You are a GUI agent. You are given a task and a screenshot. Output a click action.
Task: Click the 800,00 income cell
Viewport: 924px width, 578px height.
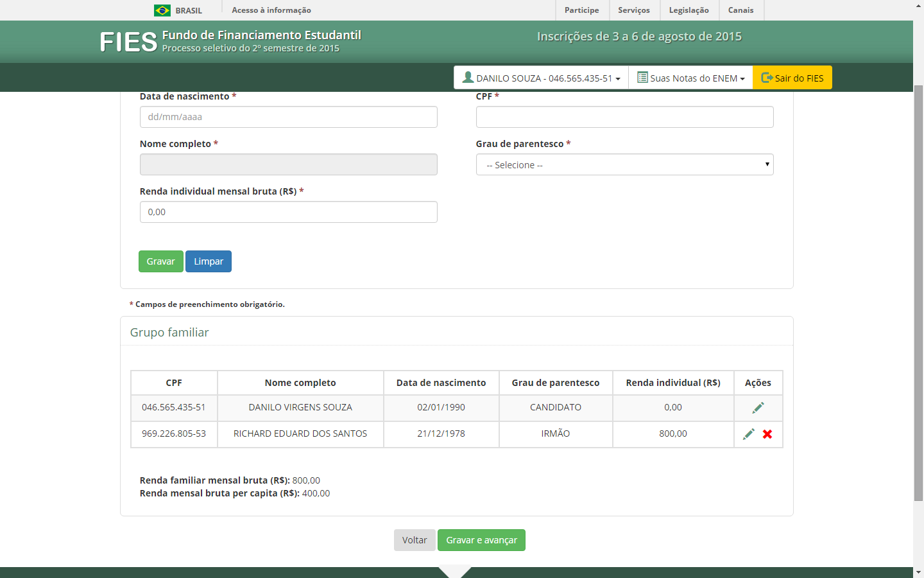673,433
